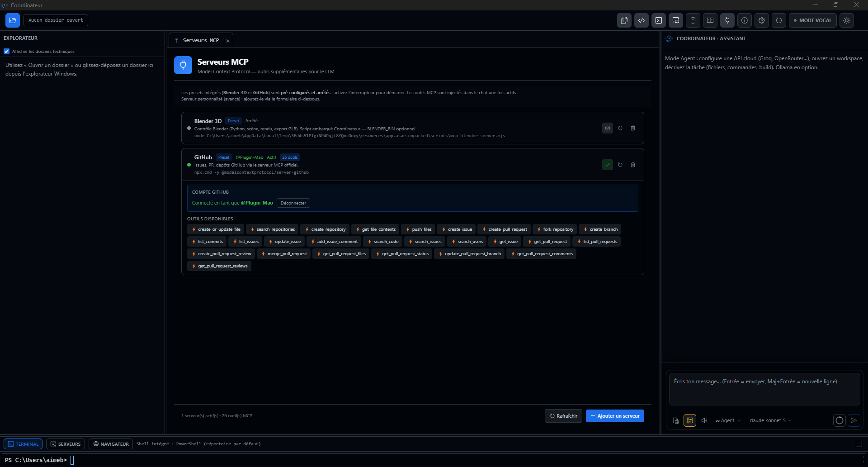This screenshot has height=467, width=868.
Task: Enable MODE VOCAL
Action: [813, 20]
